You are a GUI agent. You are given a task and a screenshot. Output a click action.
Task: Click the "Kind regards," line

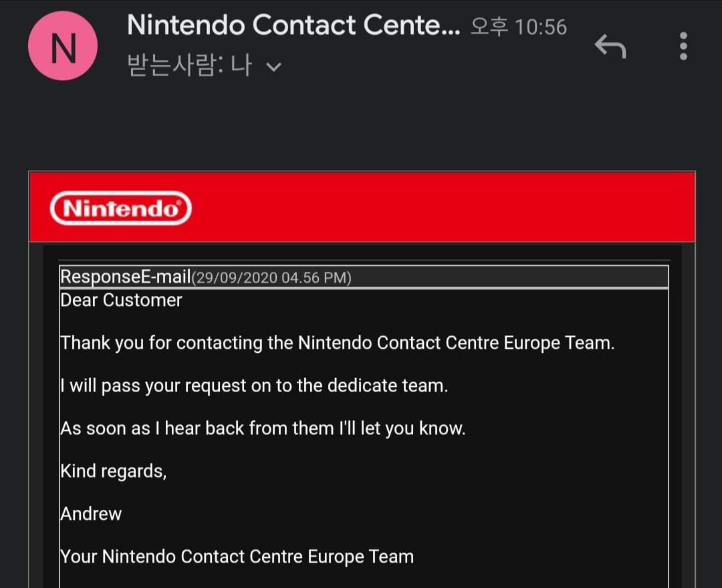tap(113, 471)
